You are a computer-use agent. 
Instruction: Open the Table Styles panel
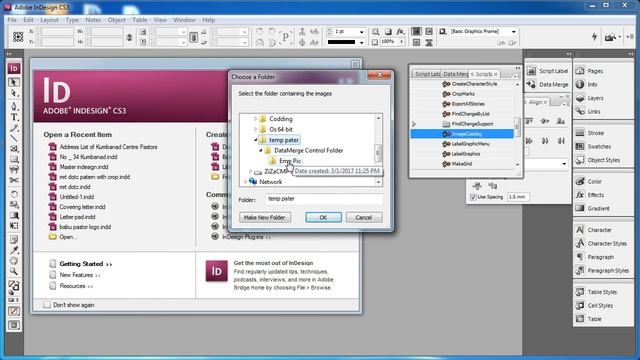click(x=596, y=292)
